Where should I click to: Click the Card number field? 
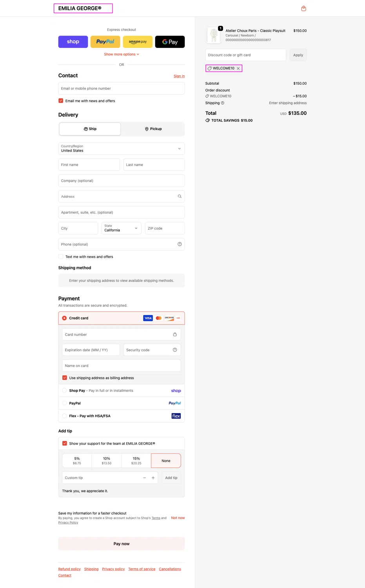pyautogui.click(x=122, y=334)
